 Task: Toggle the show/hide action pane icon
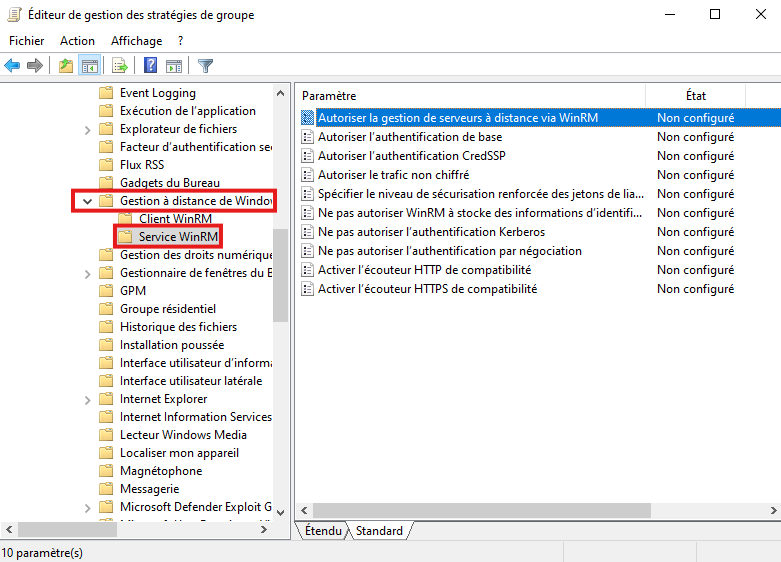coord(173,66)
